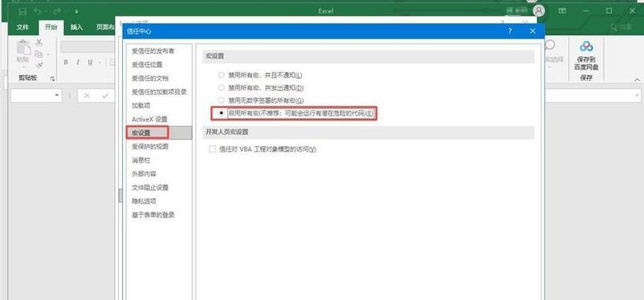Open the customize quick access toolbar arrow

coord(76,12)
